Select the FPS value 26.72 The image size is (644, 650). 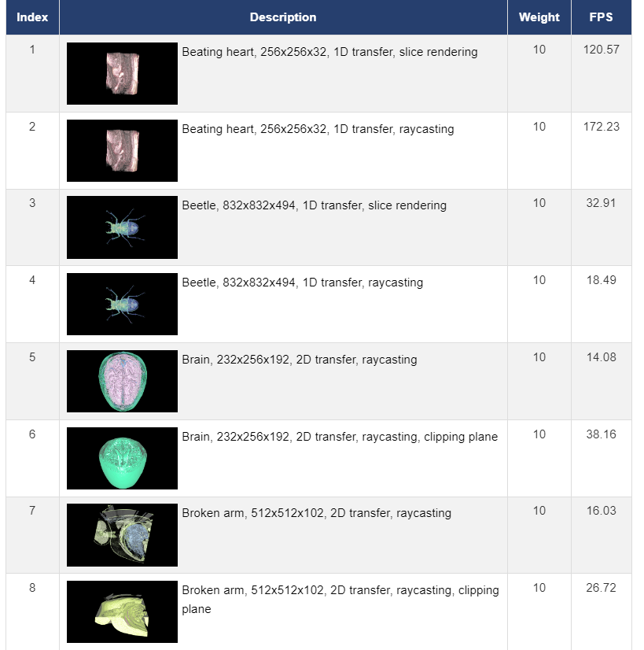pos(602,587)
